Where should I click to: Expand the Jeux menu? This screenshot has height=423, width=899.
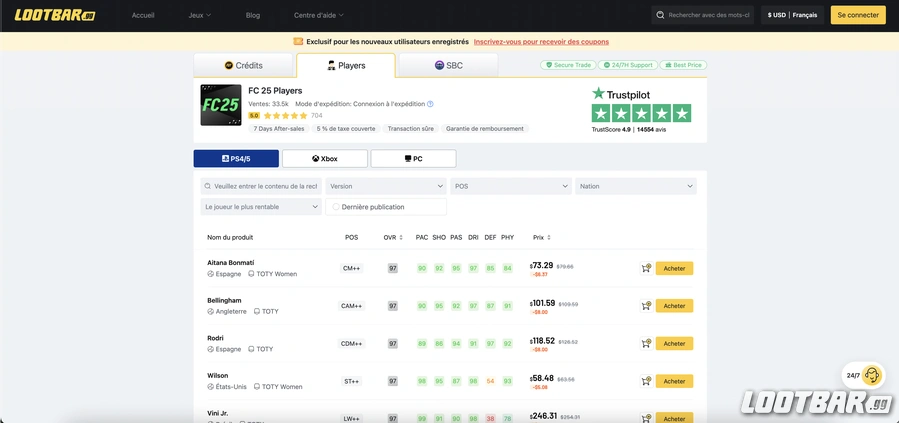click(200, 15)
